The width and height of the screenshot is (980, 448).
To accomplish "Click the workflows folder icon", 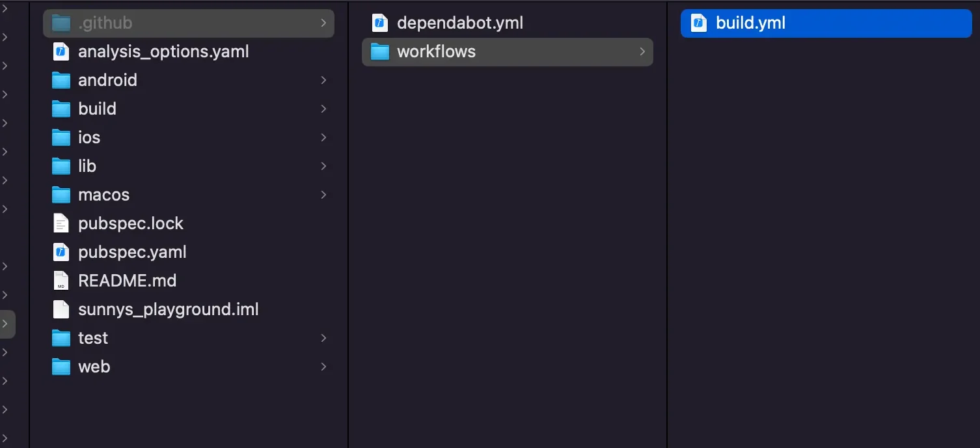I will (380, 51).
